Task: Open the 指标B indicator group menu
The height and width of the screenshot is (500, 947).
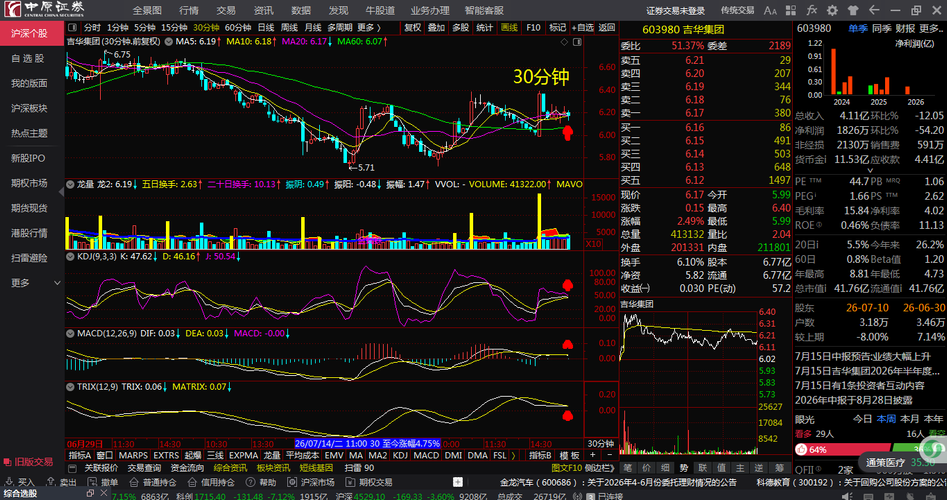Action: 541,455
